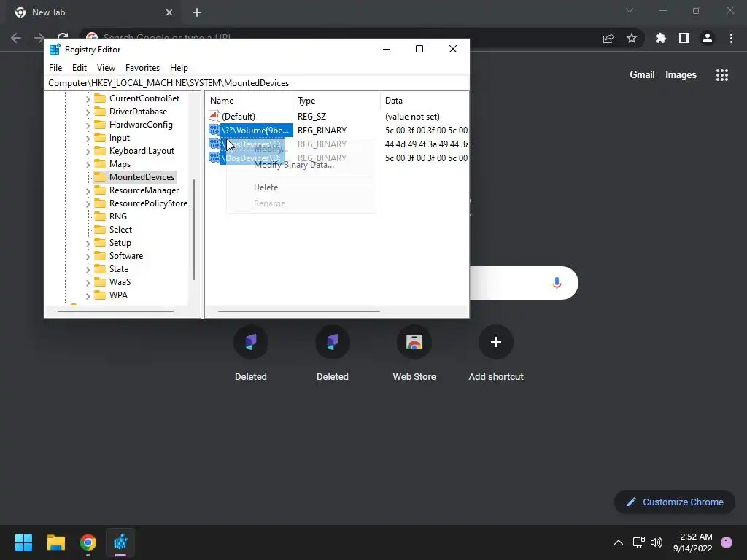Click the Name column header

click(x=249, y=101)
